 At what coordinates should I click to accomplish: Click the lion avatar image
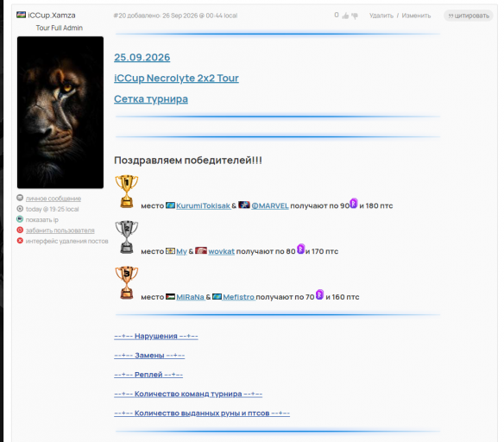pos(60,112)
